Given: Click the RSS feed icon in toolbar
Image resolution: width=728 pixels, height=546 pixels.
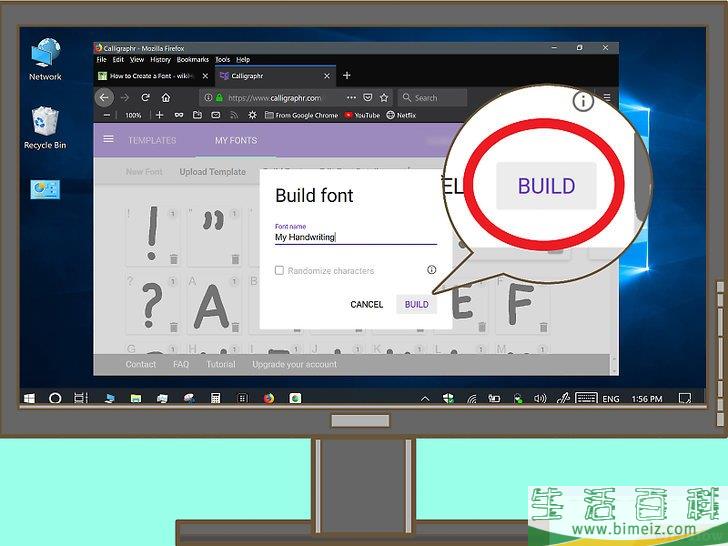Looking at the screenshot, I should tap(234, 115).
